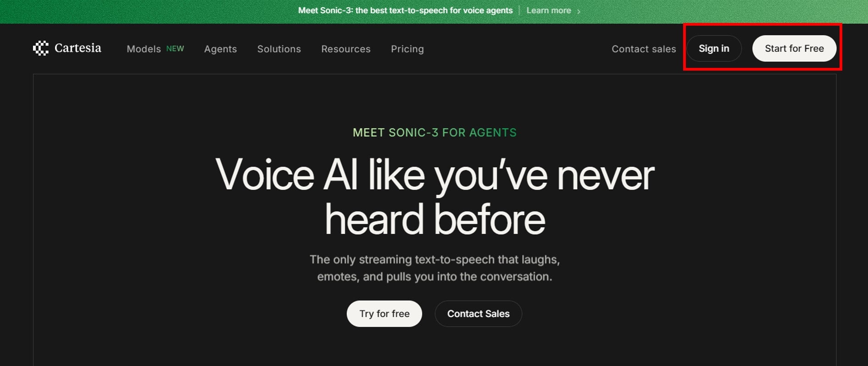Click the Cartesia wordmark text
This screenshot has width=868, height=366.
click(78, 48)
